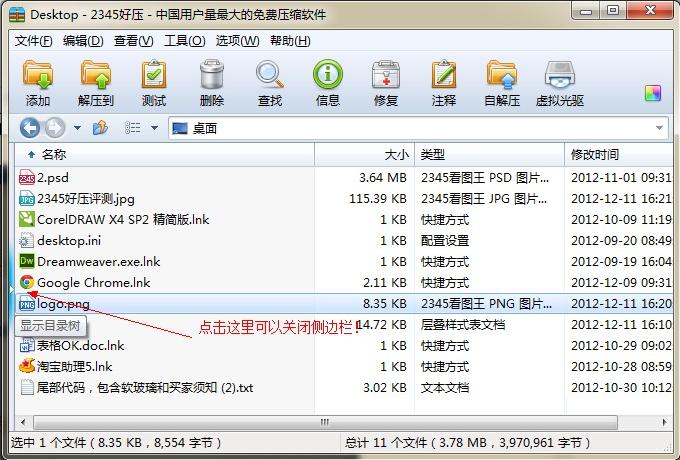680x460 pixels.
Task: Select the 淘宝助理5.lnk icon
Action: tap(26, 366)
